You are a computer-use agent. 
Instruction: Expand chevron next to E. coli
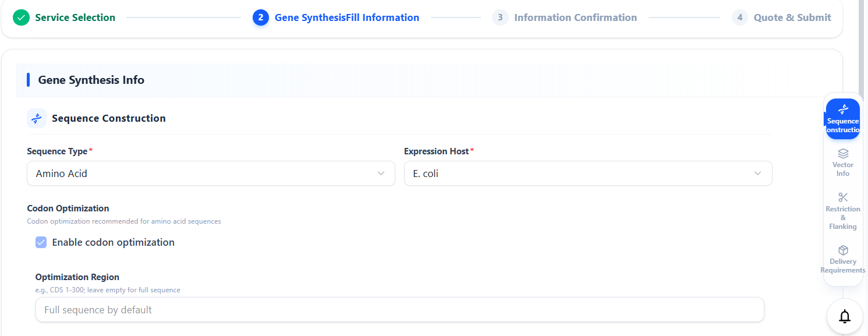pyautogui.click(x=757, y=174)
